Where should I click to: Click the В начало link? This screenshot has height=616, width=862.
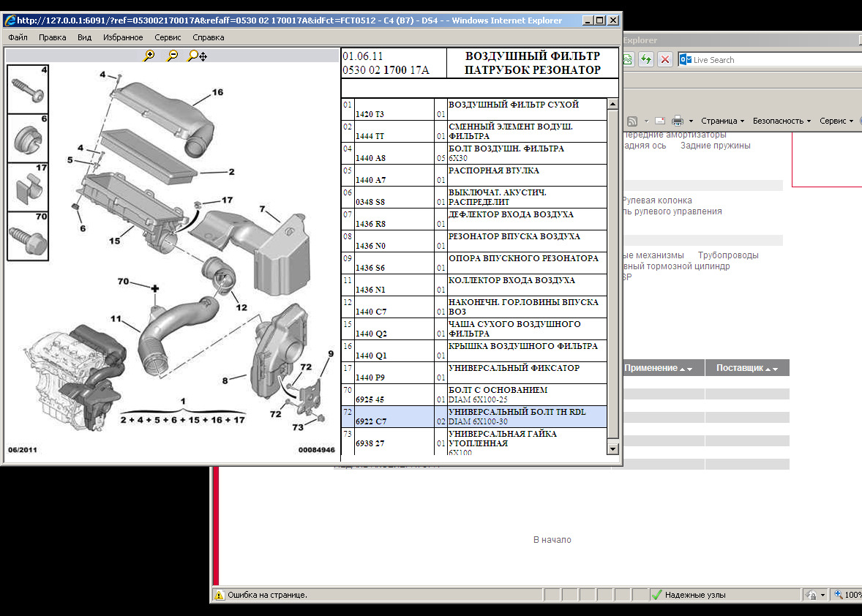pyautogui.click(x=552, y=540)
